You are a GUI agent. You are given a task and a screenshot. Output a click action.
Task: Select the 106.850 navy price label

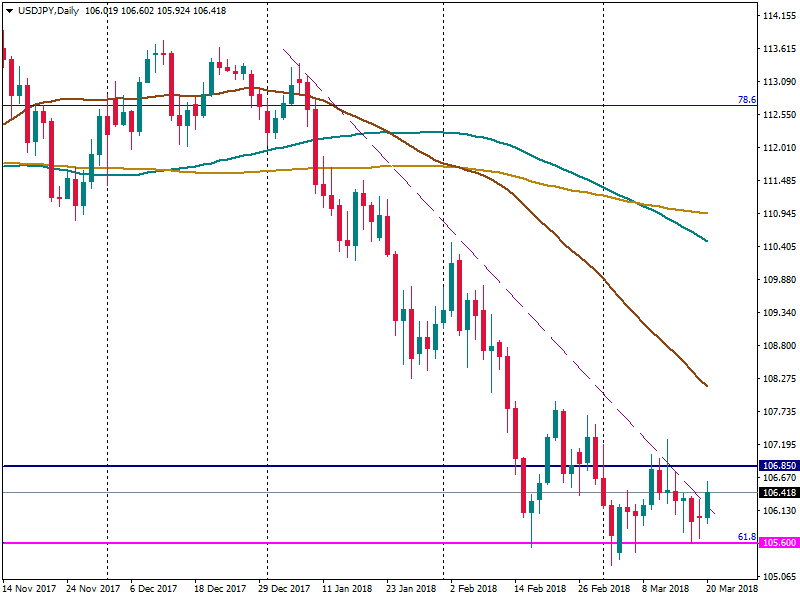777,466
